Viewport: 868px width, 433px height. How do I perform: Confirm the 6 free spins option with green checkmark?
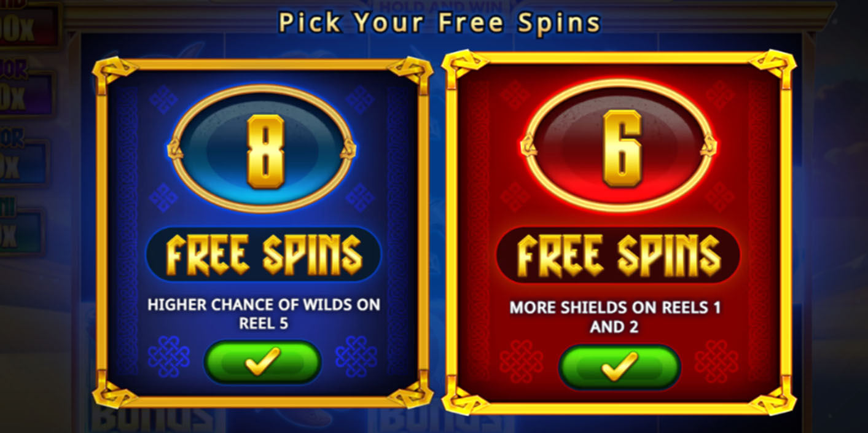tap(619, 367)
